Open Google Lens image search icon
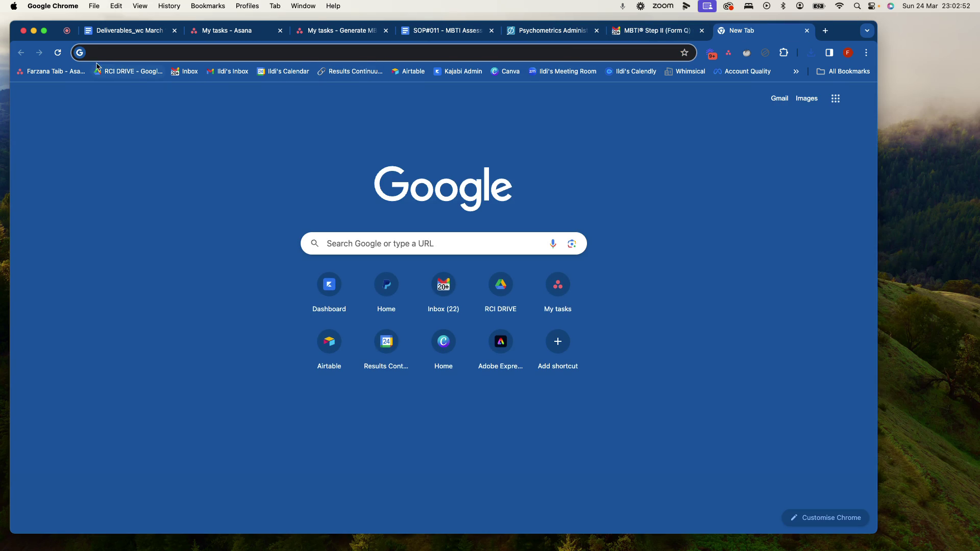Image resolution: width=980 pixels, height=551 pixels. [x=572, y=244]
